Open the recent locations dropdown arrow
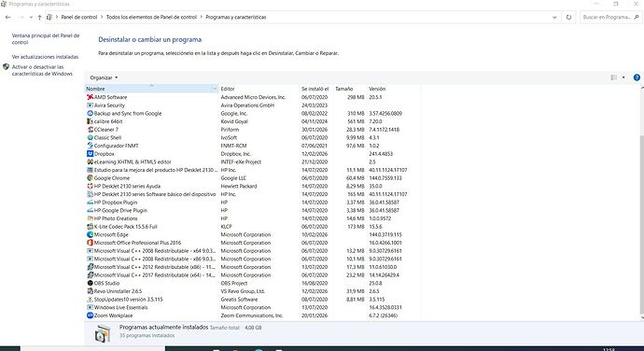644x351 pixels. (x=31, y=17)
